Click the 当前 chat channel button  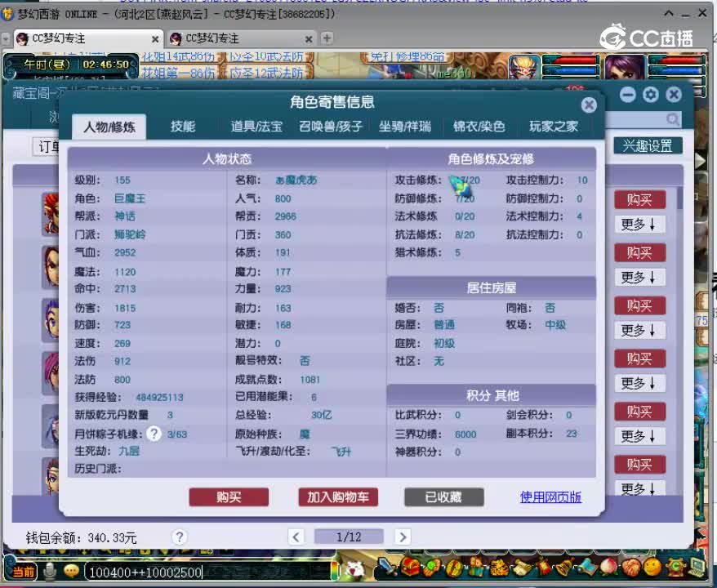tap(23, 572)
